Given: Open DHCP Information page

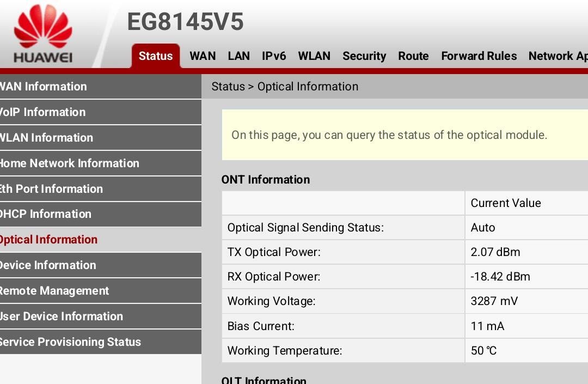Looking at the screenshot, I should click(x=46, y=214).
